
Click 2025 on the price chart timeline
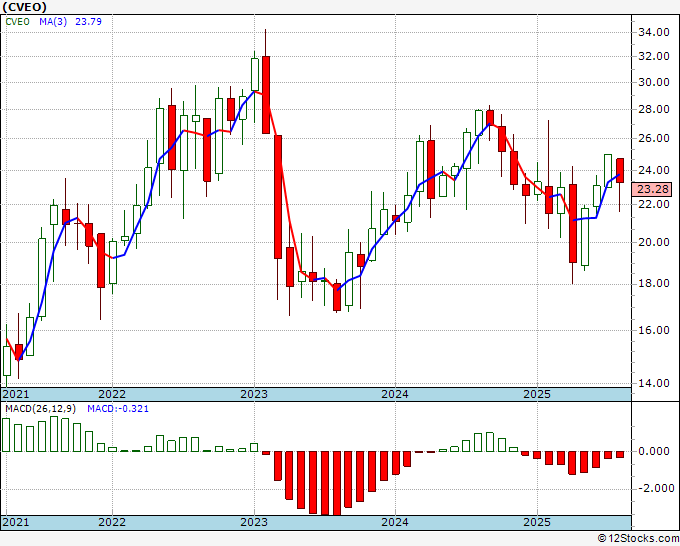(x=537, y=394)
